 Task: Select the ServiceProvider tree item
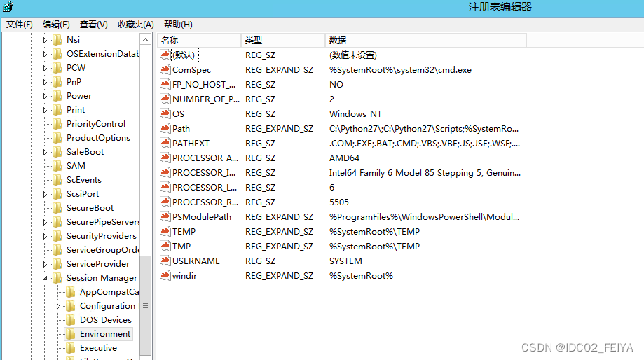(97, 263)
